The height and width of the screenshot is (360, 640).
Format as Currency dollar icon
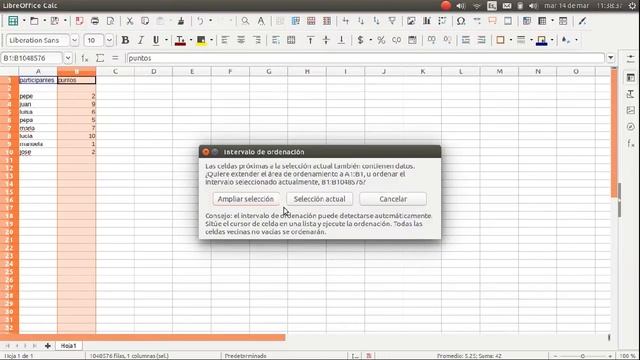click(x=360, y=40)
